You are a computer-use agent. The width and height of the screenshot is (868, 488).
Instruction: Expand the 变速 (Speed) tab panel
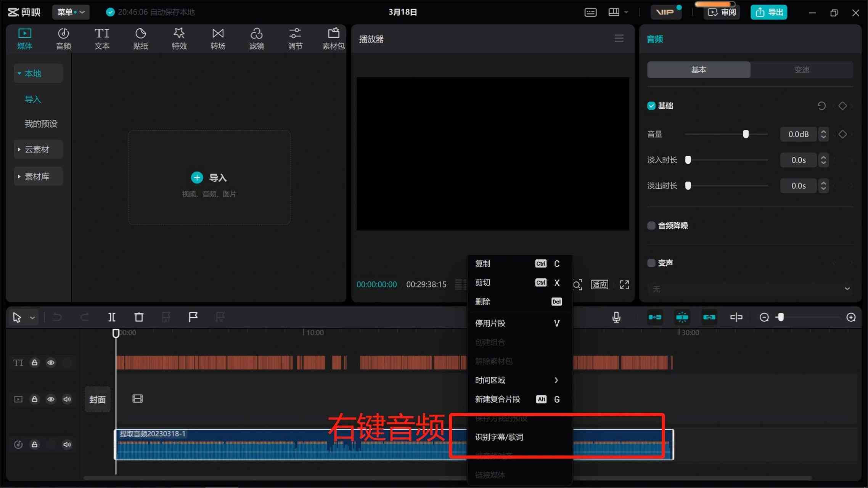tap(802, 69)
